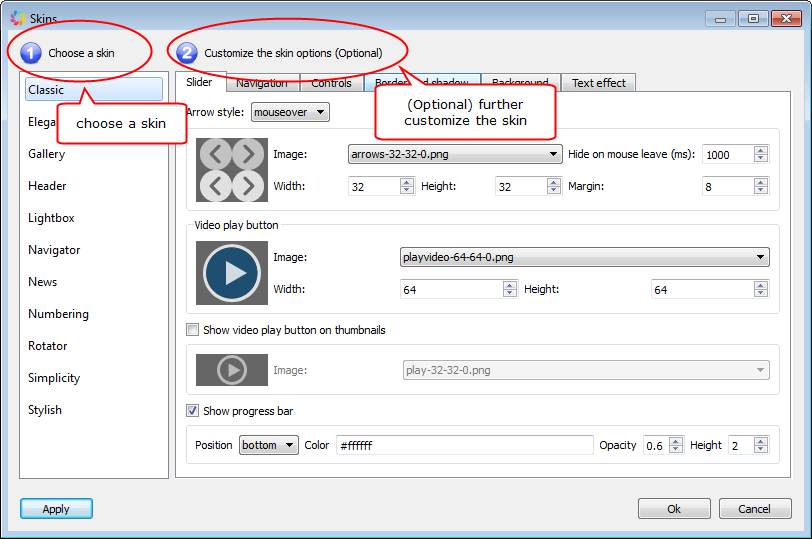Image resolution: width=812 pixels, height=539 pixels.
Task: Select the Rotator skin
Action: [x=48, y=346]
